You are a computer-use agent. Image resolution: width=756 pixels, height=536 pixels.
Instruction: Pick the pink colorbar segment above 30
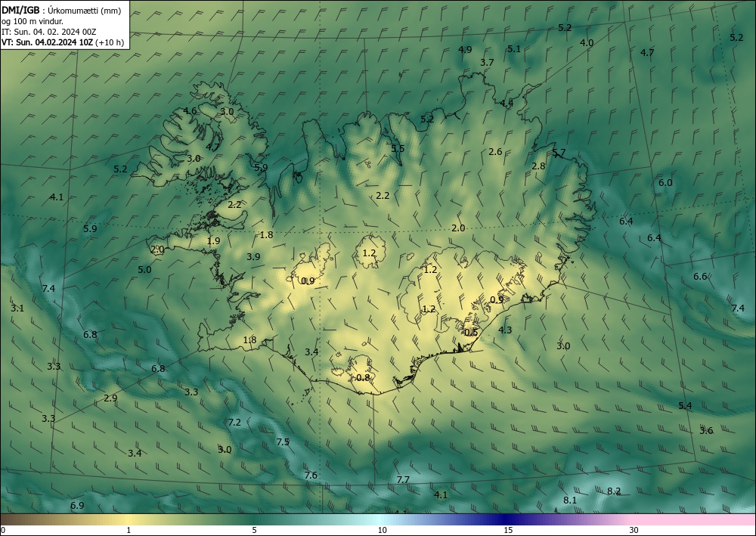(694, 519)
